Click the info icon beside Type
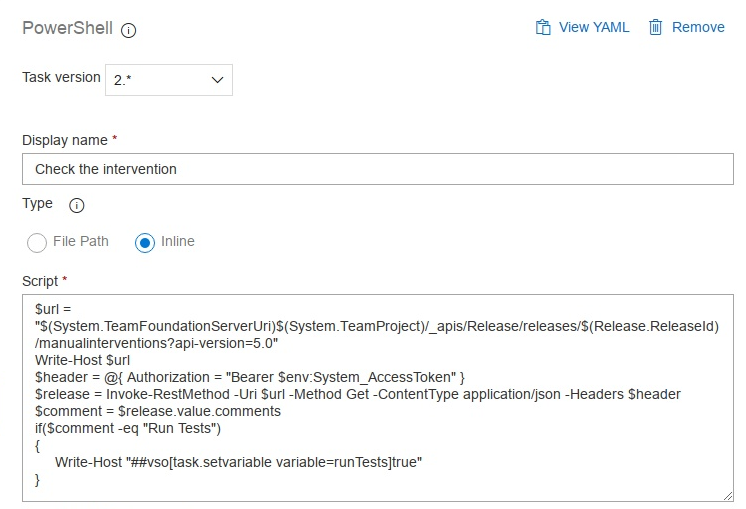This screenshot has height=509, width=746. pyautogui.click(x=77, y=206)
